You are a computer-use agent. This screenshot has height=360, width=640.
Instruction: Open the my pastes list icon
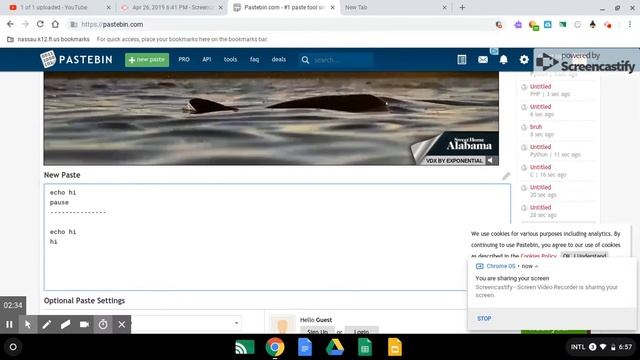[462, 60]
